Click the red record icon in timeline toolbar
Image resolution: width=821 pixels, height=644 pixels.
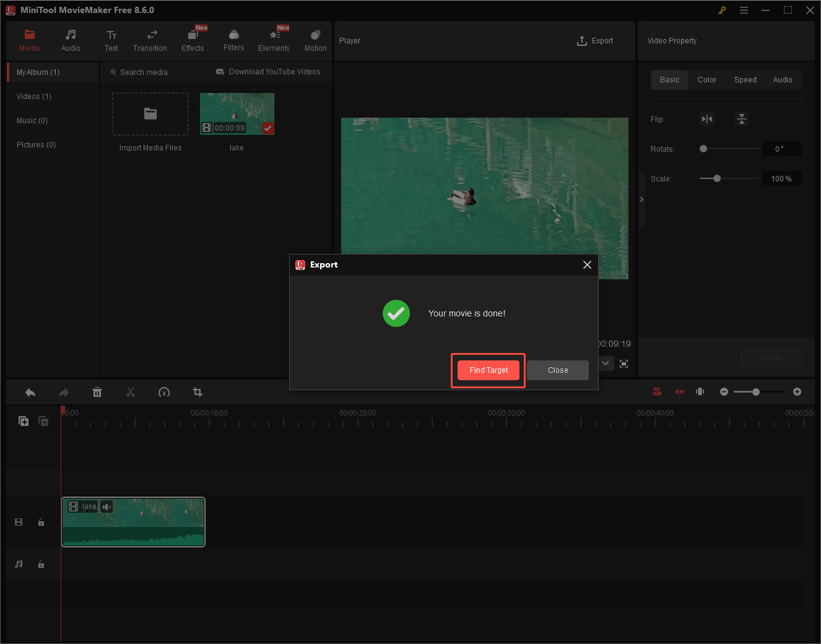point(657,392)
